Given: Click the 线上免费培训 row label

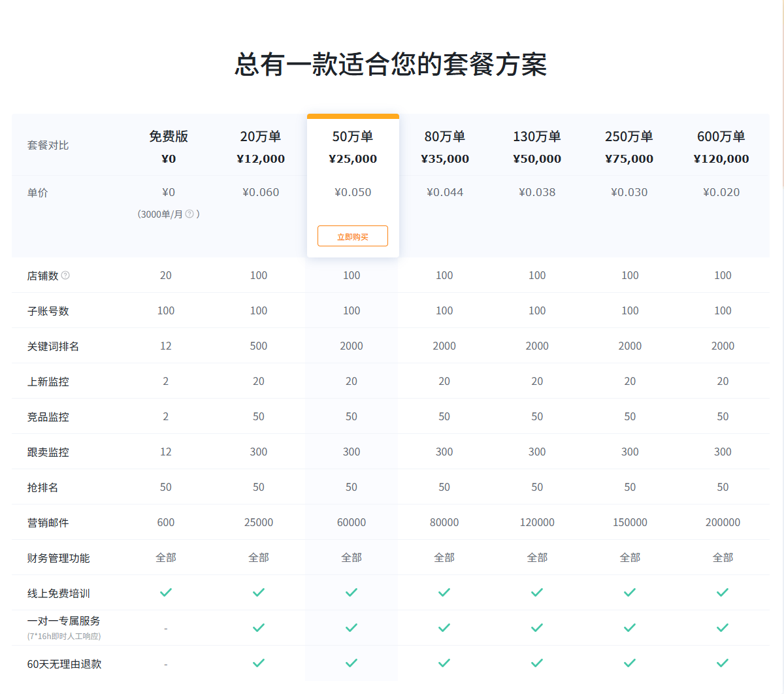Looking at the screenshot, I should pos(58,593).
